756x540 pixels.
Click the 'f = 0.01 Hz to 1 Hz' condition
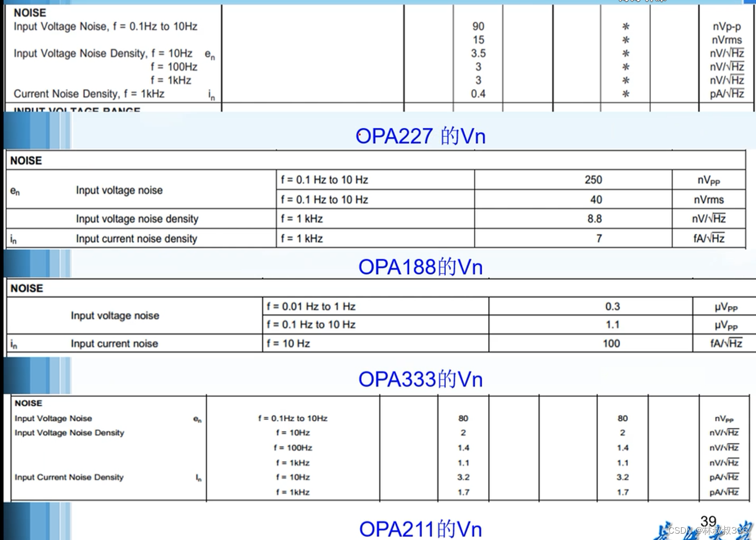tap(311, 307)
